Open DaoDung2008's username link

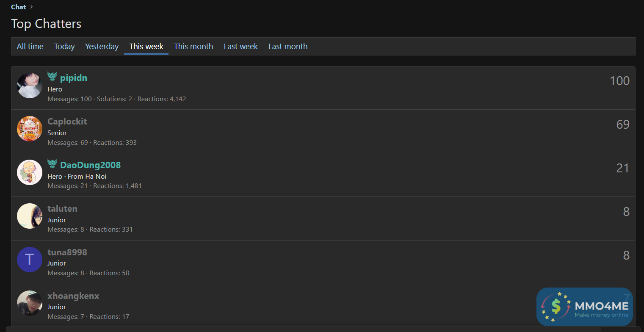[x=90, y=165]
